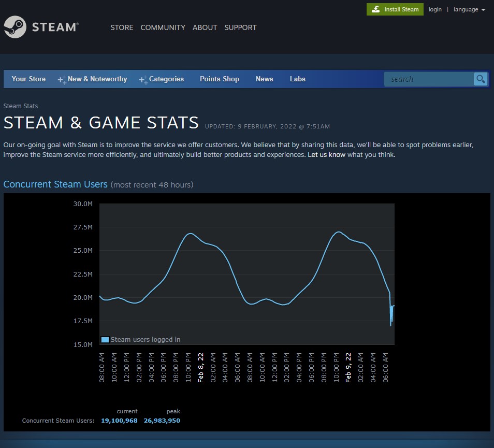Image resolution: width=494 pixels, height=448 pixels.
Task: Focus the store search field
Action: pos(429,79)
